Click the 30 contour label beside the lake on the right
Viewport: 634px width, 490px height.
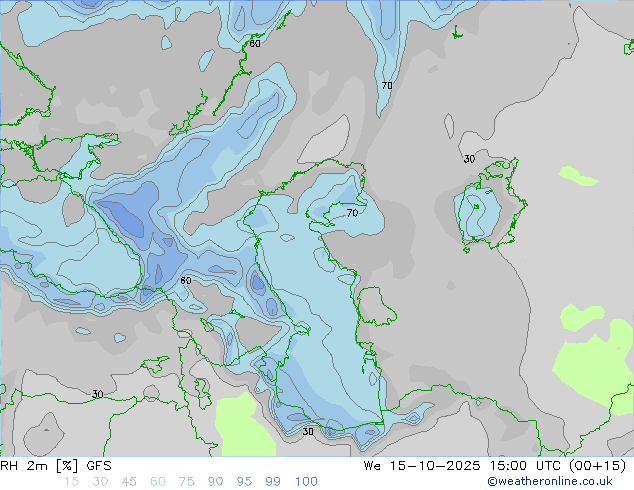pyautogui.click(x=469, y=159)
